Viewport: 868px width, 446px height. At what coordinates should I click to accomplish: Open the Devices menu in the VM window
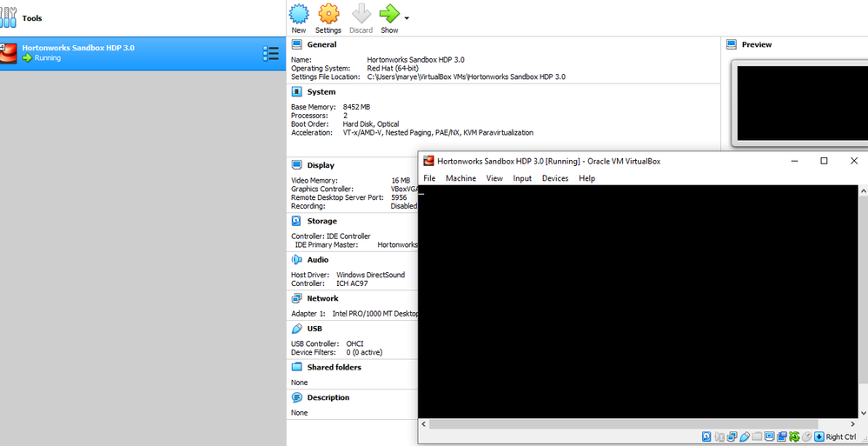(x=554, y=178)
